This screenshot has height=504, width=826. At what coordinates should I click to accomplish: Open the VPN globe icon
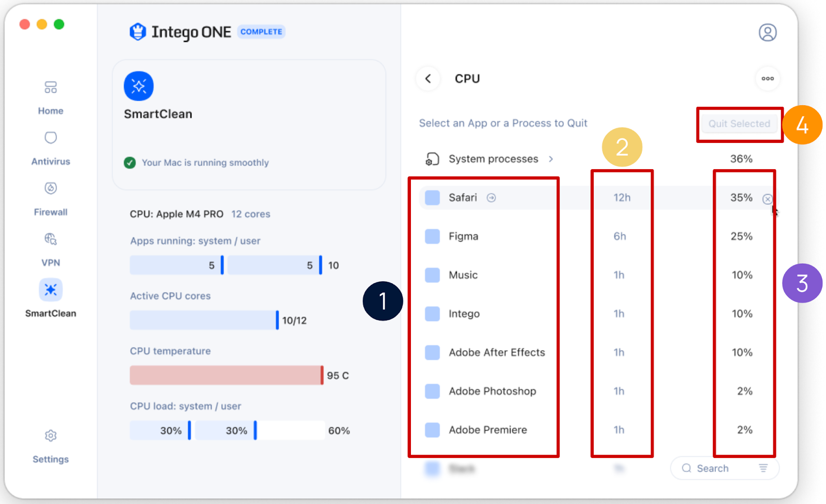click(x=51, y=239)
